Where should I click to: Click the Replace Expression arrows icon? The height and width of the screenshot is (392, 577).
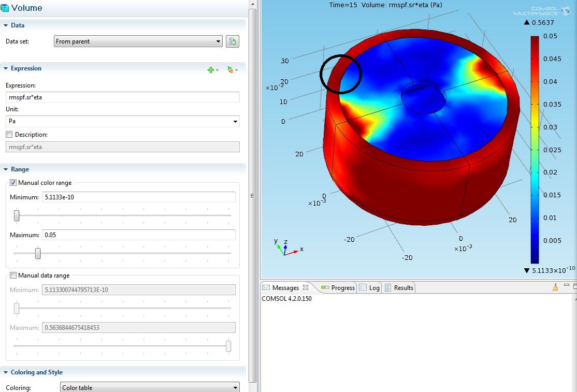231,69
